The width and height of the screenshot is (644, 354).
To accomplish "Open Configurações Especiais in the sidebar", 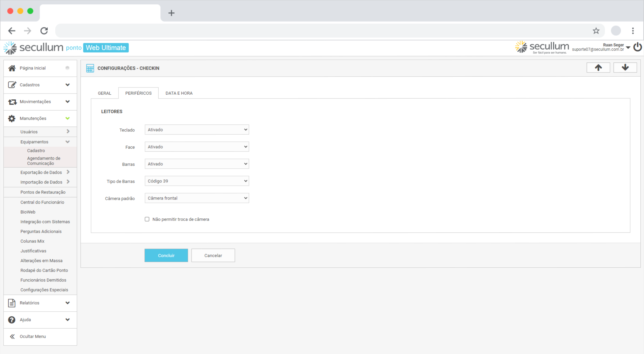I will tap(44, 290).
